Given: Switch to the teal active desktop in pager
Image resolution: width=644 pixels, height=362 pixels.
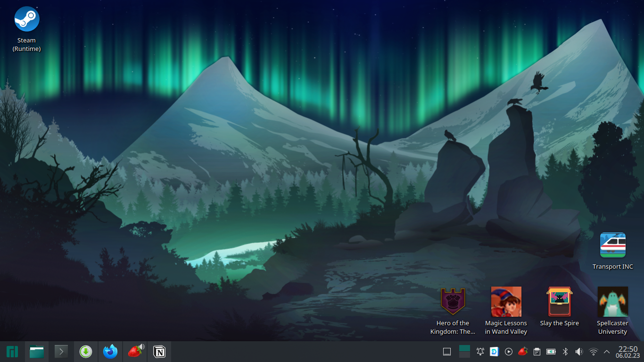Looking at the screenshot, I should [x=464, y=348].
